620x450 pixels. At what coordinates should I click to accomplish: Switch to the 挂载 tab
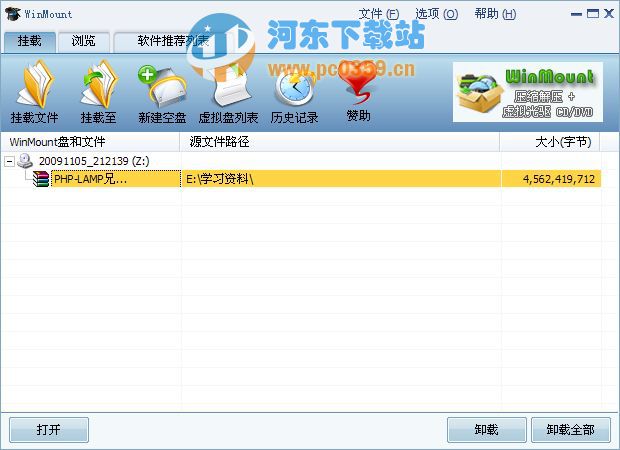point(30,41)
